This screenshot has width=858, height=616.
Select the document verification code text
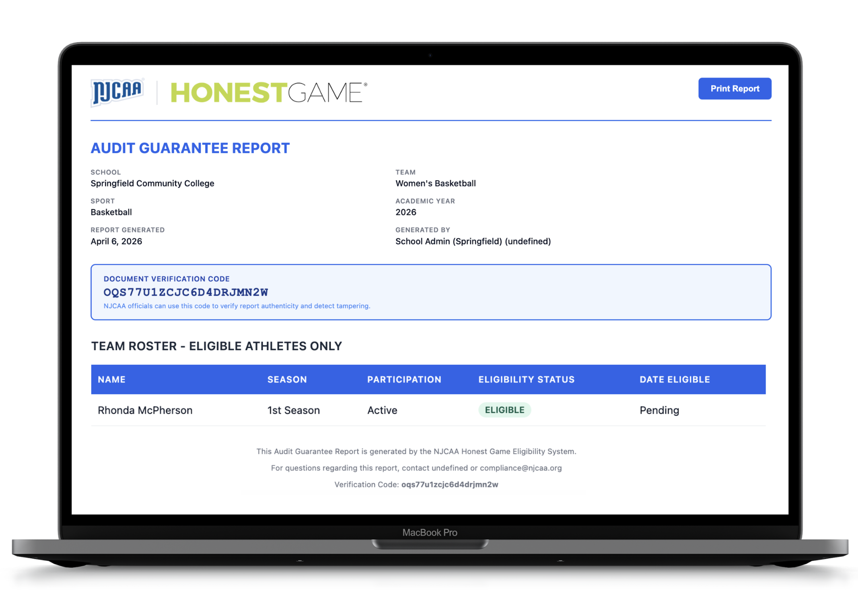[186, 292]
